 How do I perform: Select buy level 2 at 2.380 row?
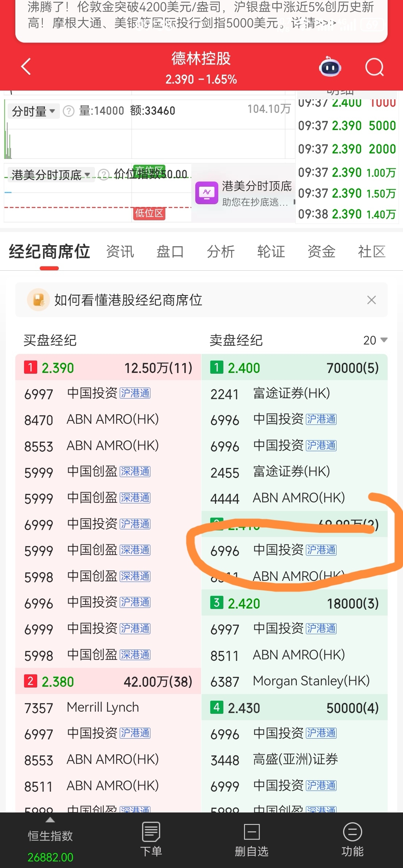pyautogui.click(x=108, y=681)
